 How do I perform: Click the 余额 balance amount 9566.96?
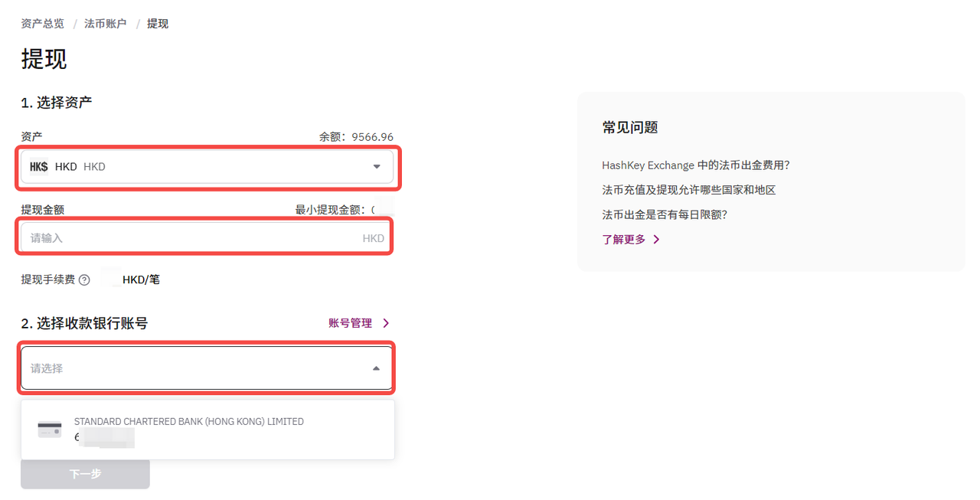point(373,136)
